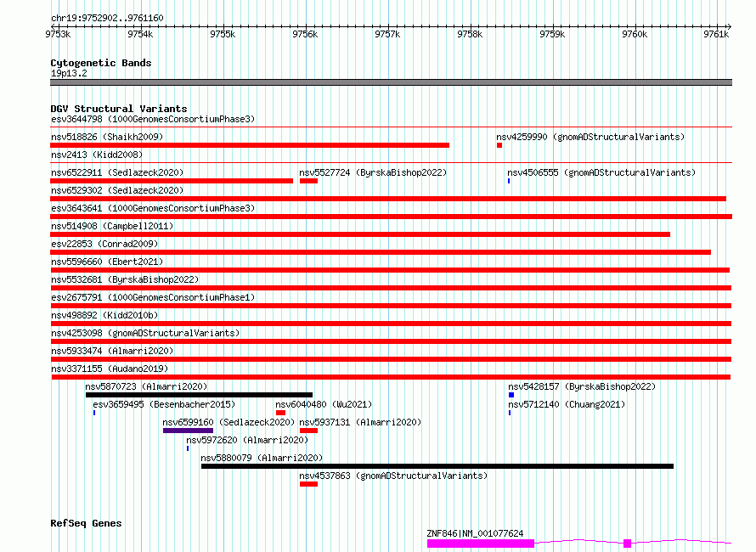Viewport: 756px width, 552px height.
Task: Open the nsv5596660 (Ebert2021) label
Action: click(107, 262)
